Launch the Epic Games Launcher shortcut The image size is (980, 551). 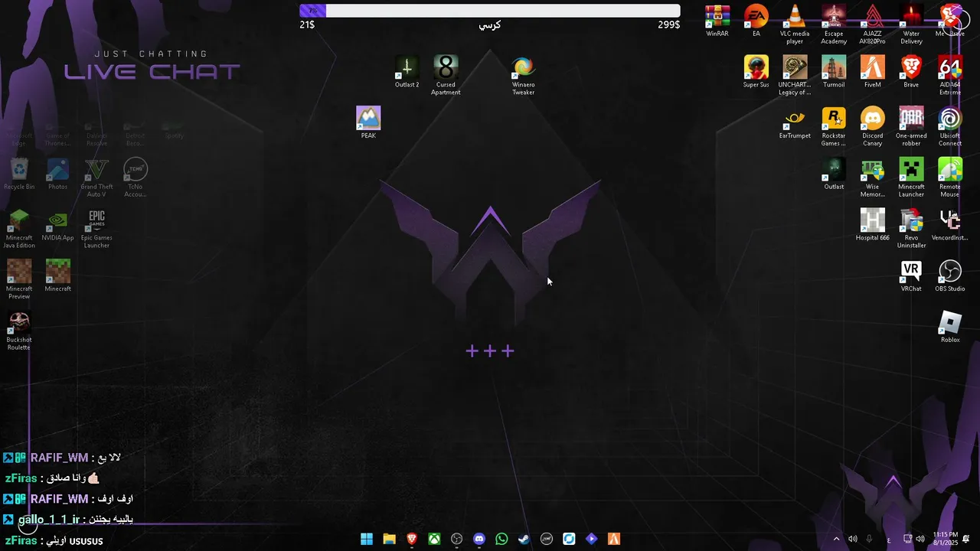[96, 228]
